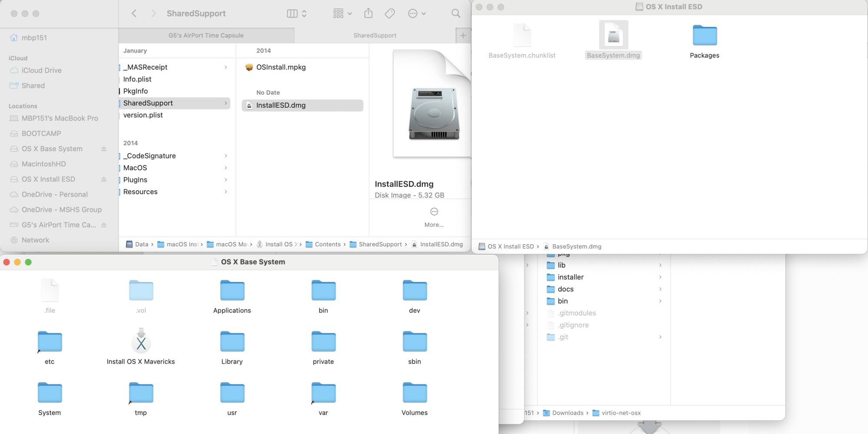Click SharedSupport in the path bar
Image resolution: width=868 pixels, height=434 pixels.
click(x=376, y=244)
